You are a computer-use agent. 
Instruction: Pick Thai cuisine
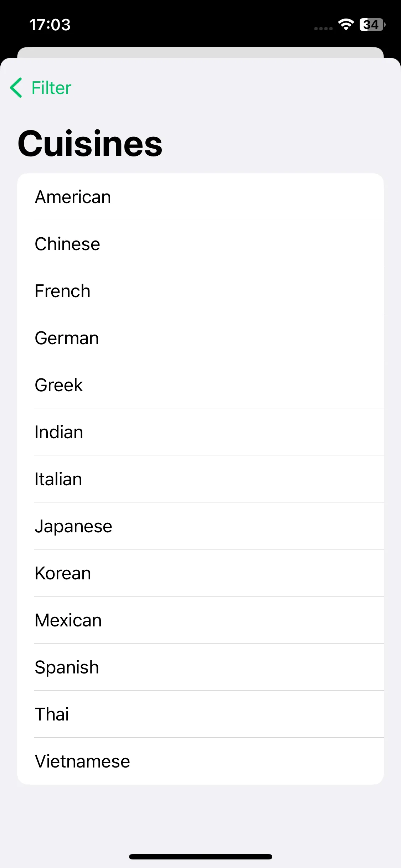[x=200, y=714]
